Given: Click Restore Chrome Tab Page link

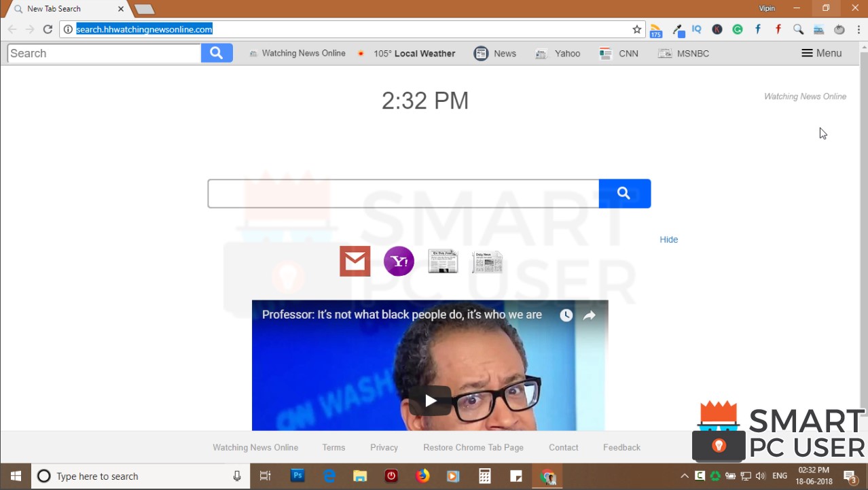Looking at the screenshot, I should click(473, 447).
